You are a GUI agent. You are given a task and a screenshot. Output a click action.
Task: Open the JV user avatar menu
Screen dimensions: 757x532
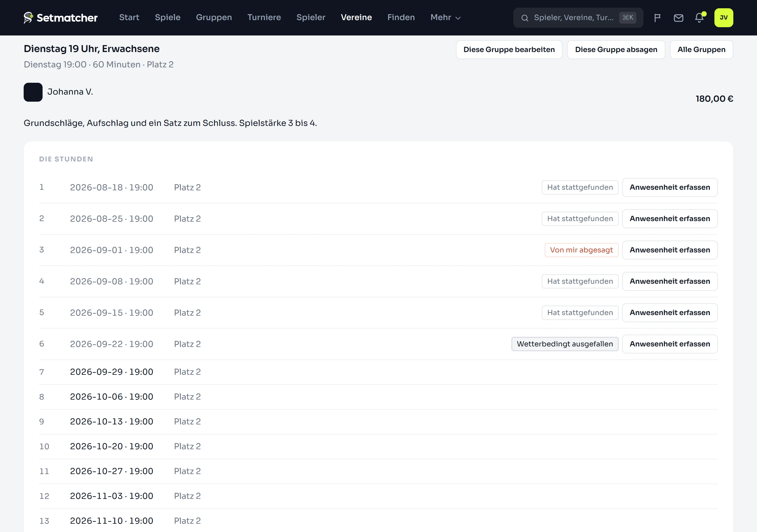point(723,18)
